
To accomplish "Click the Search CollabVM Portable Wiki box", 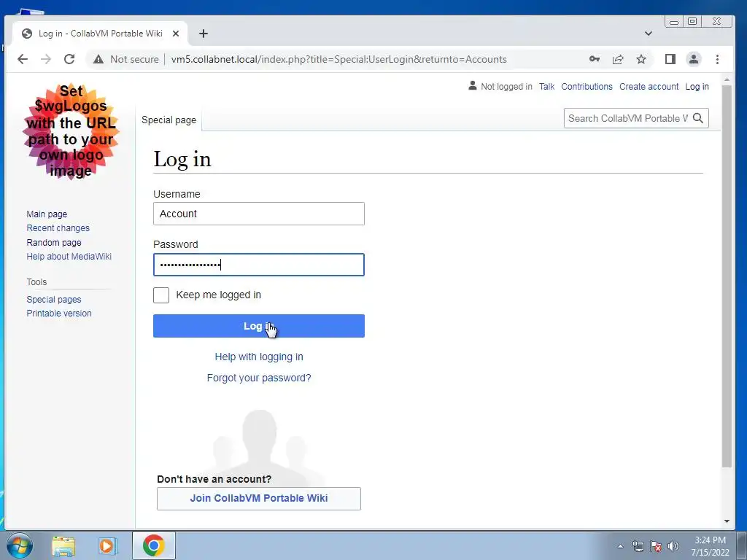I will 627,118.
